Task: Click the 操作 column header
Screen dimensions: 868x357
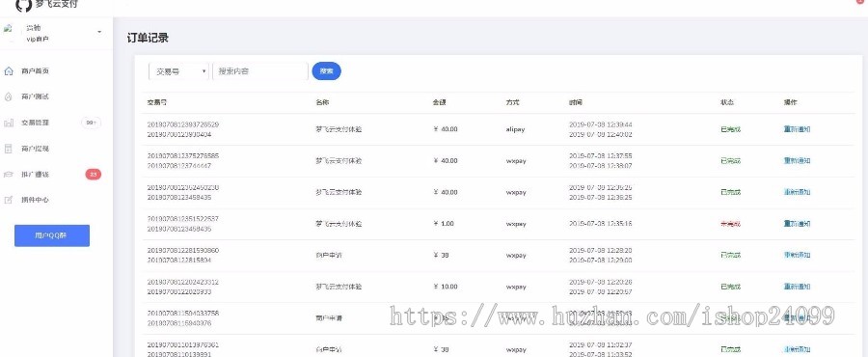Action: (791, 103)
